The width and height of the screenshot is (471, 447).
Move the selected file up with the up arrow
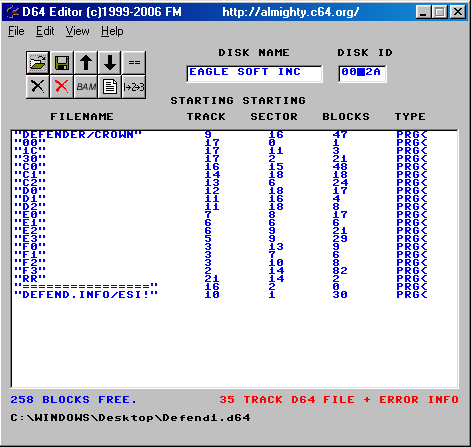click(x=86, y=63)
